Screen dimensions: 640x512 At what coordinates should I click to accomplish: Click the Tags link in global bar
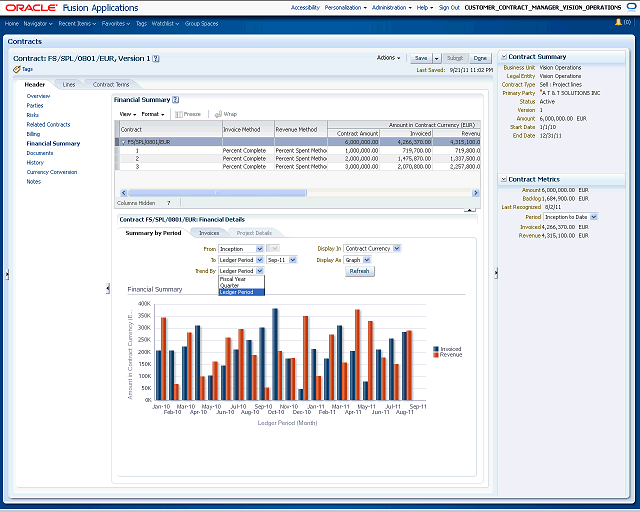(141, 24)
